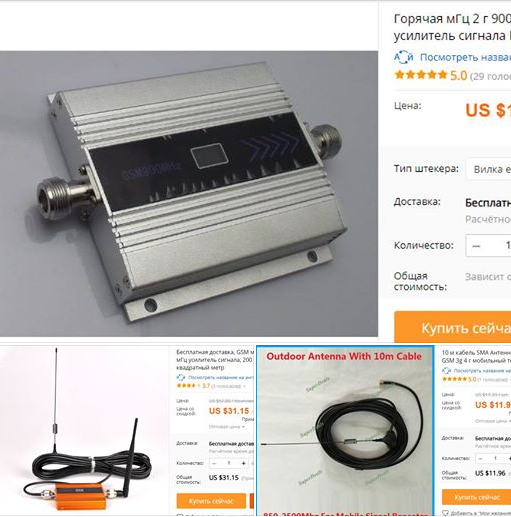Image resolution: width=511 pixels, height=517 pixels.
Task: Expand 'Оптовая цена' under the US $31.15 price
Action: [x=227, y=427]
